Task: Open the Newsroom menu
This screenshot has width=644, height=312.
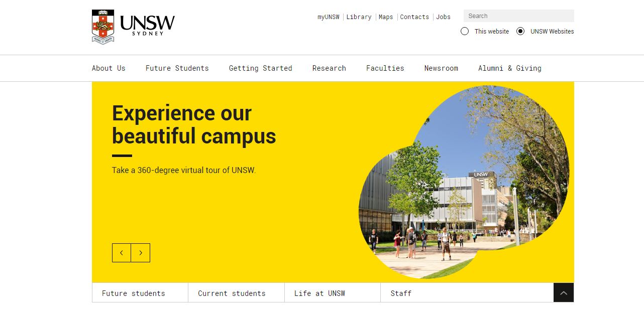Action: 441,68
